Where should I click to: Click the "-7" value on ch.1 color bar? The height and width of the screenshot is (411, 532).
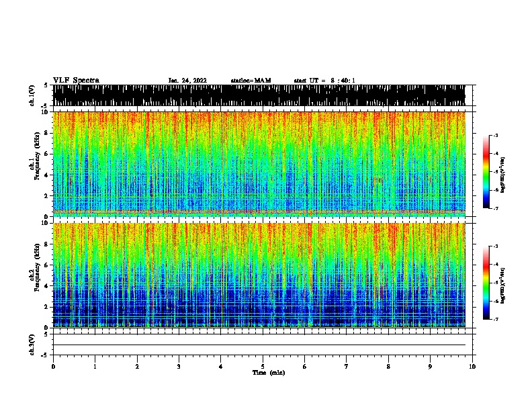pos(496,208)
